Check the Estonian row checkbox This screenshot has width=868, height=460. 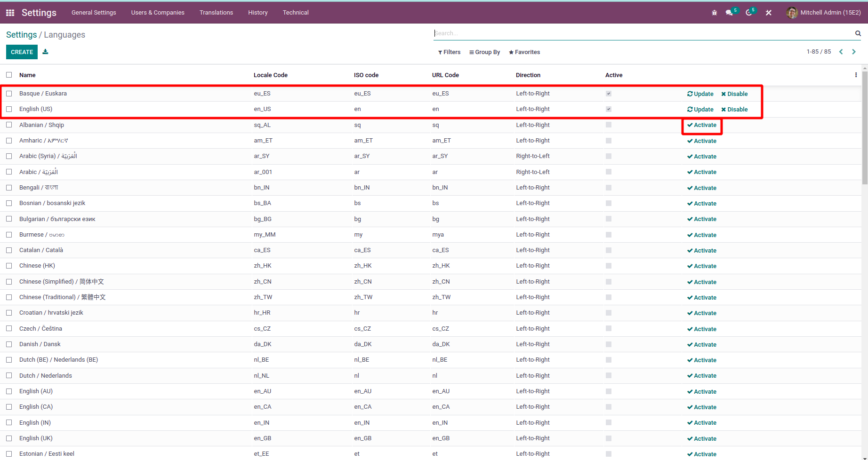coord(9,454)
